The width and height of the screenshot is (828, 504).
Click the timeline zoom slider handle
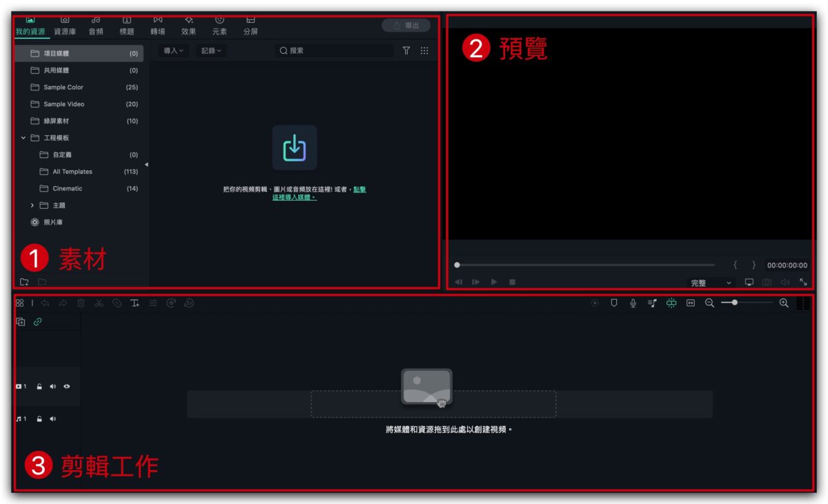pyautogui.click(x=734, y=303)
